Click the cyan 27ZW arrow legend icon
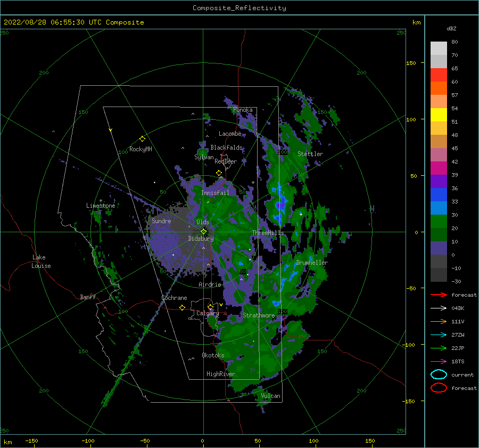Screen dimensions: 479x448 point(439,335)
